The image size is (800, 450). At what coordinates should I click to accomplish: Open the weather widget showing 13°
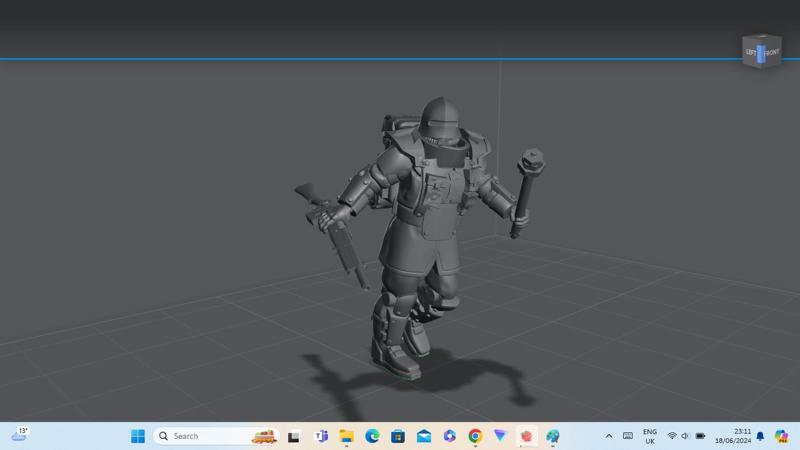(x=20, y=434)
